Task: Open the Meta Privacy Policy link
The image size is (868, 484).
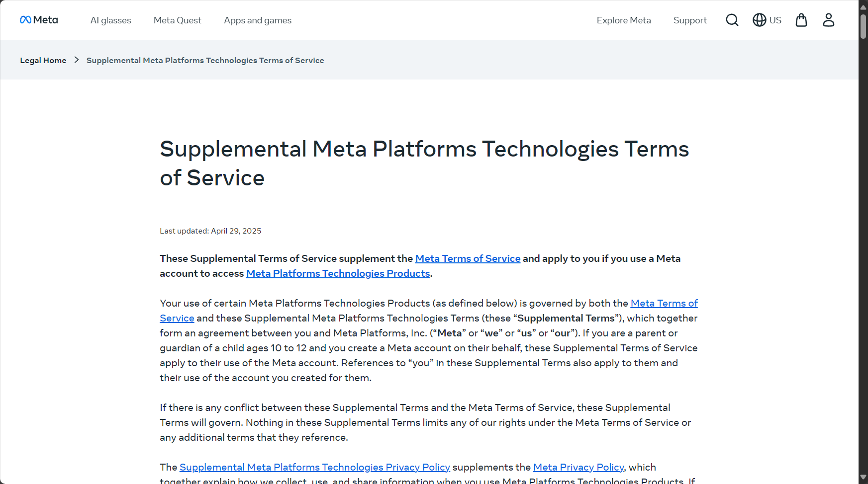Action: [x=578, y=467]
